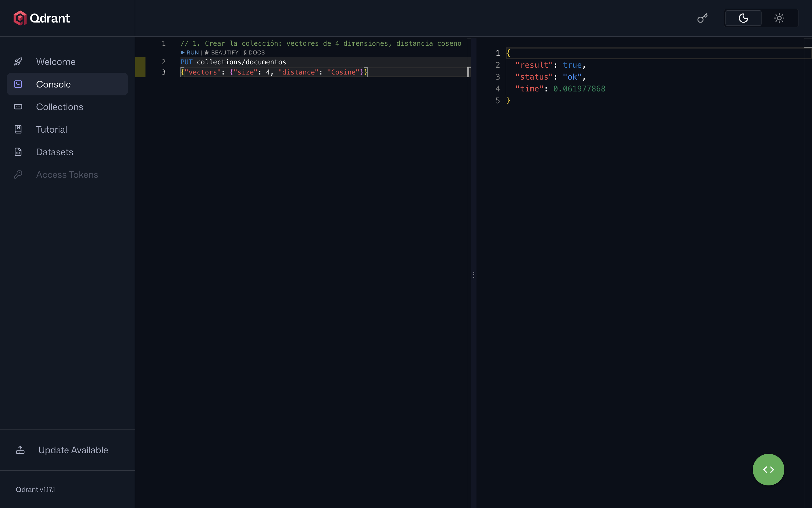The image size is (812, 508).
Task: Select Console in the sidebar
Action: (x=67, y=84)
